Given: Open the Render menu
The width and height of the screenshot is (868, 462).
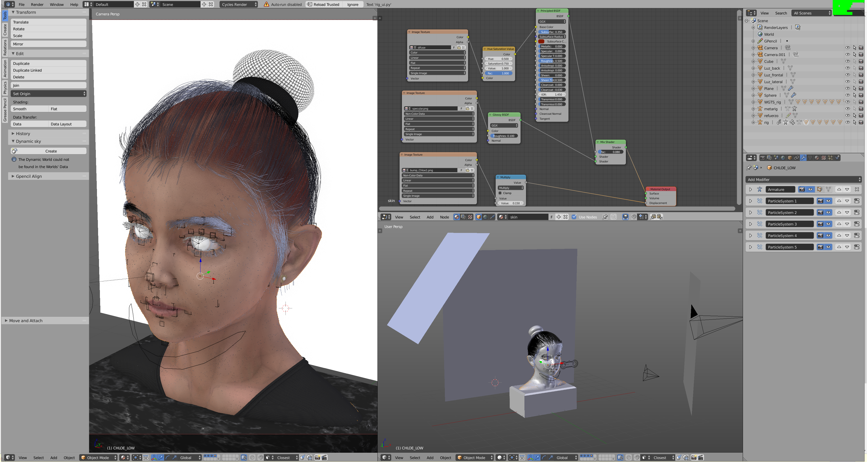Looking at the screenshot, I should coord(37,4).
